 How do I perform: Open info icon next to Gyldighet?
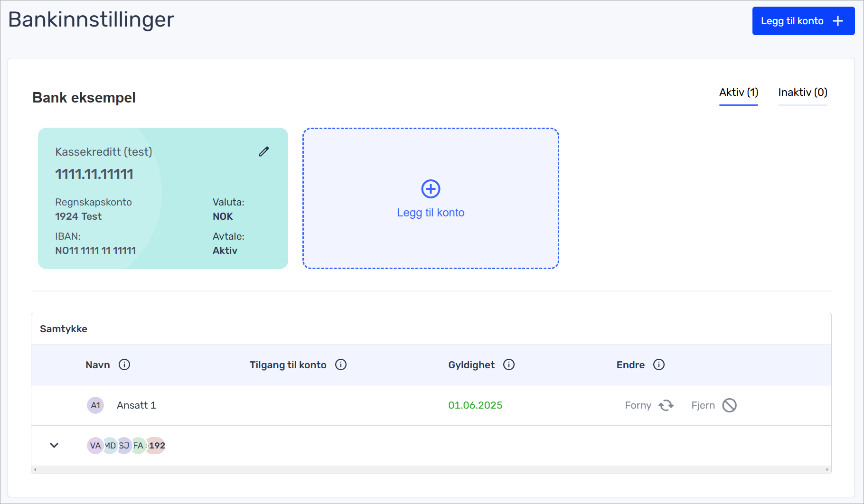tap(509, 364)
